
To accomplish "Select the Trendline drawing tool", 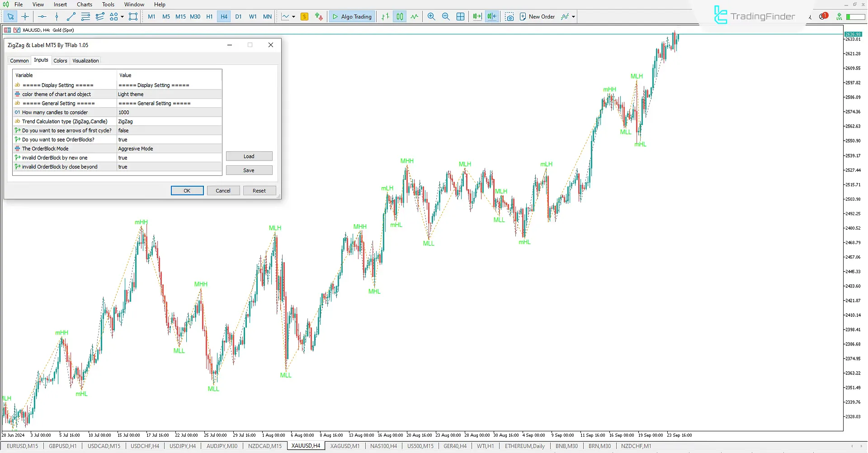I will click(71, 16).
